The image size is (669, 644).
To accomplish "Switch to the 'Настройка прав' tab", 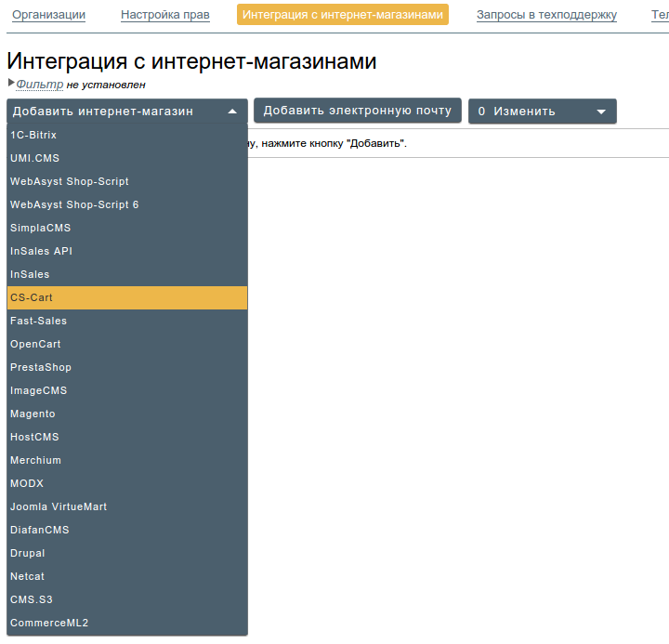I will (x=165, y=15).
